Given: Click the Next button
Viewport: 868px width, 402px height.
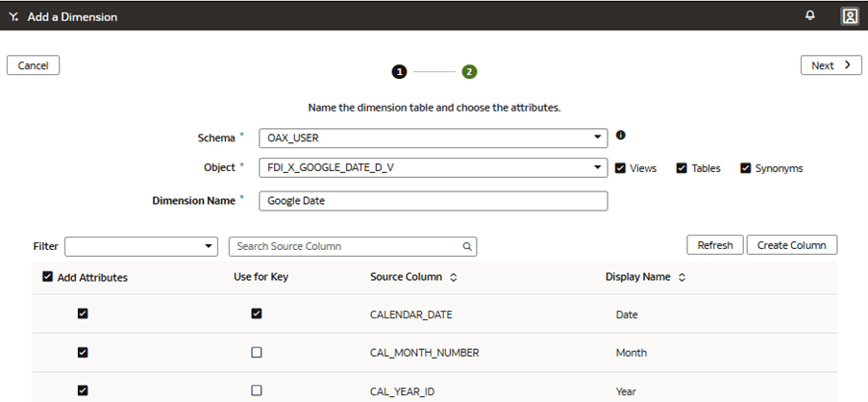Looking at the screenshot, I should pos(831,65).
